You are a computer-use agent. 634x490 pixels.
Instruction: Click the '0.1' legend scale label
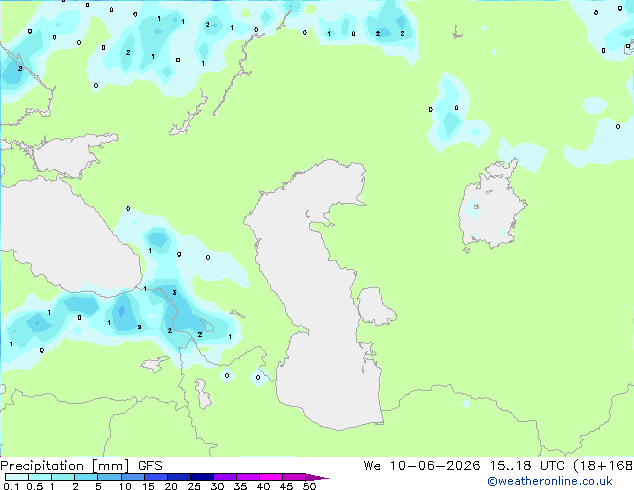click(11, 486)
